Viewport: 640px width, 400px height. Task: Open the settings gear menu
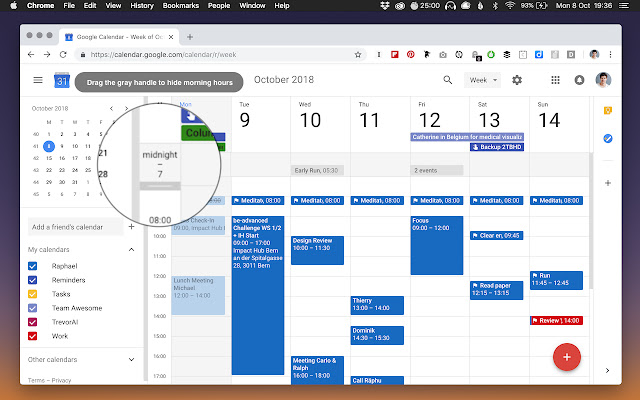[x=517, y=80]
